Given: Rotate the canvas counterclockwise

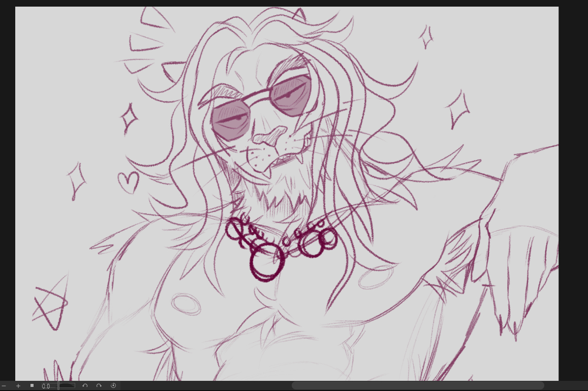Looking at the screenshot, I should click(x=85, y=386).
